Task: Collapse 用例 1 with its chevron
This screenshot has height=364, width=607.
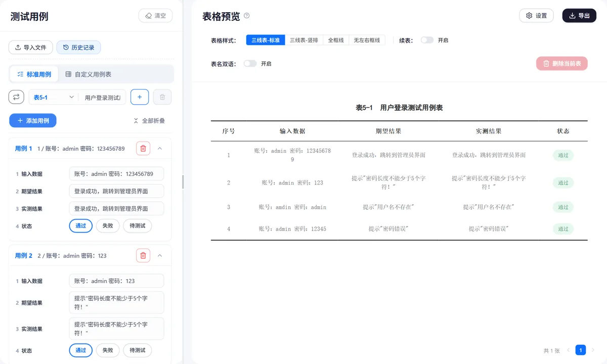Action: pyautogui.click(x=160, y=148)
